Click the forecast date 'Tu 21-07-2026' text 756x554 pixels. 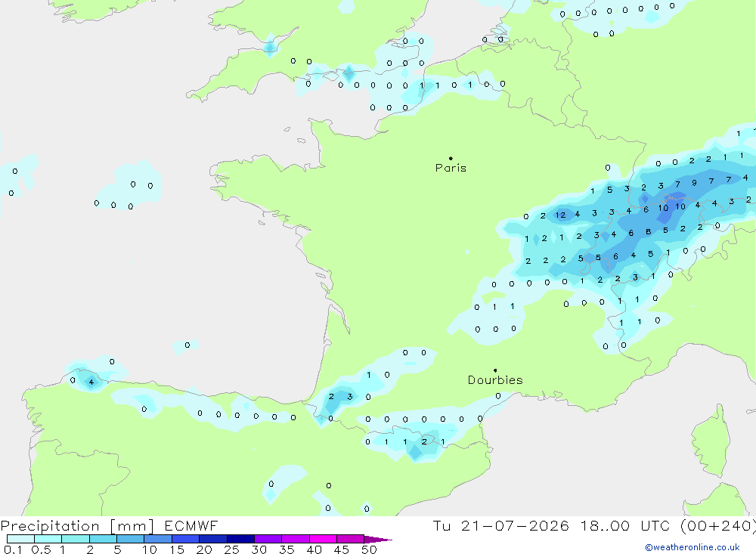point(501,526)
